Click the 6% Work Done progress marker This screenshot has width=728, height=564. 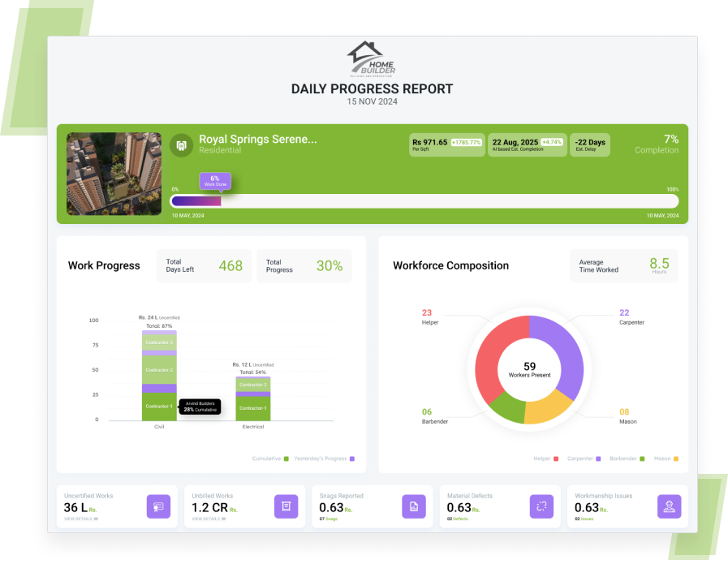pyautogui.click(x=215, y=181)
